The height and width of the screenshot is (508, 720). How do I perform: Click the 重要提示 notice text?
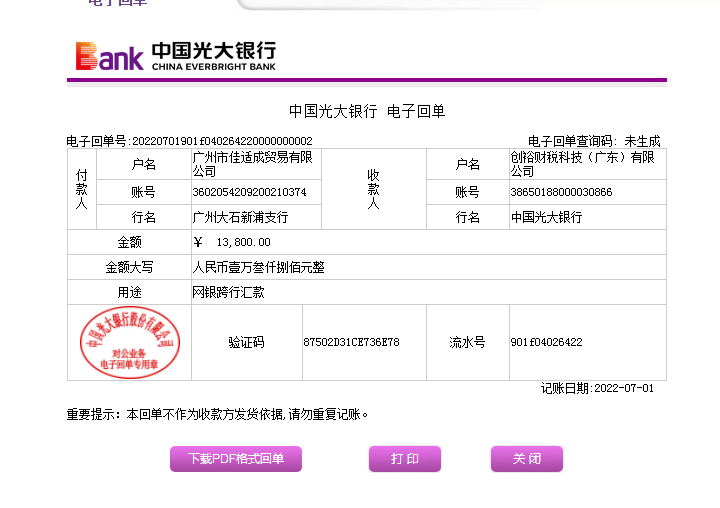coord(217,414)
